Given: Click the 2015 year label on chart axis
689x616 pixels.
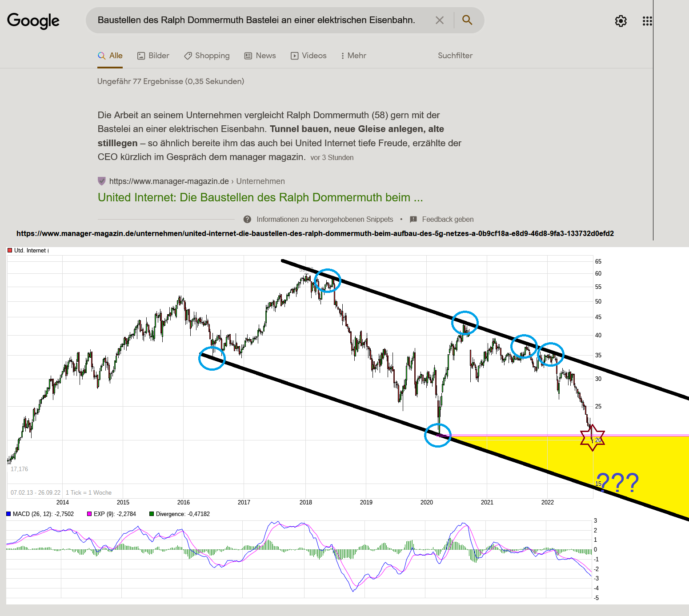Looking at the screenshot, I should point(123,502).
